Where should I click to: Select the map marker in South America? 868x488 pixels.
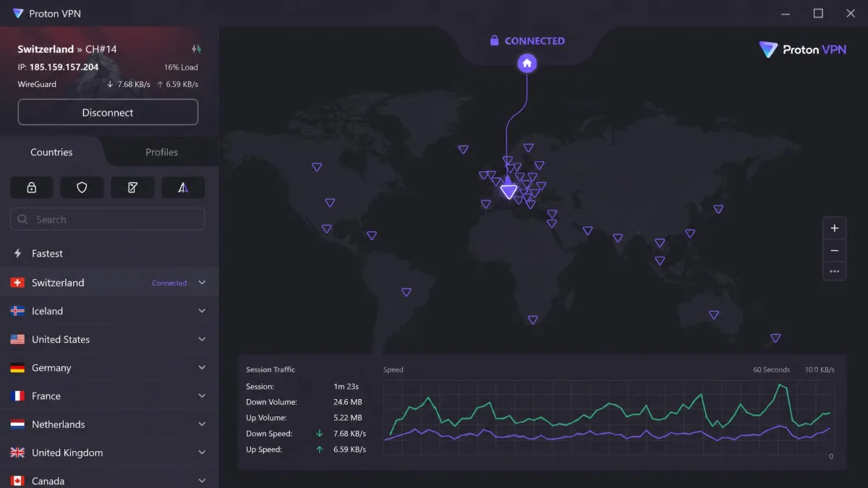[407, 292]
